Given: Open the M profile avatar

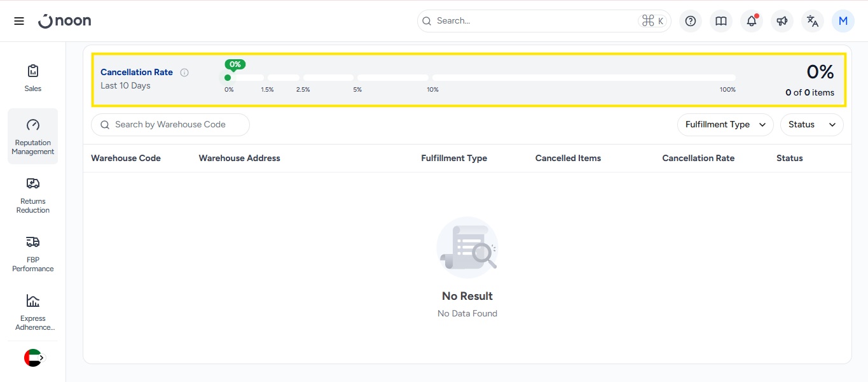Looking at the screenshot, I should point(843,21).
